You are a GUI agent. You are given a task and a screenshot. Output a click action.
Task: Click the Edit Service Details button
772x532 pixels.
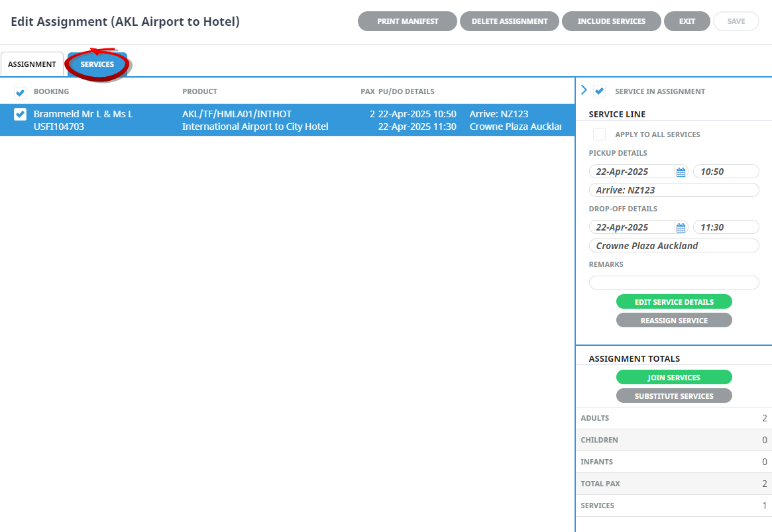(674, 302)
